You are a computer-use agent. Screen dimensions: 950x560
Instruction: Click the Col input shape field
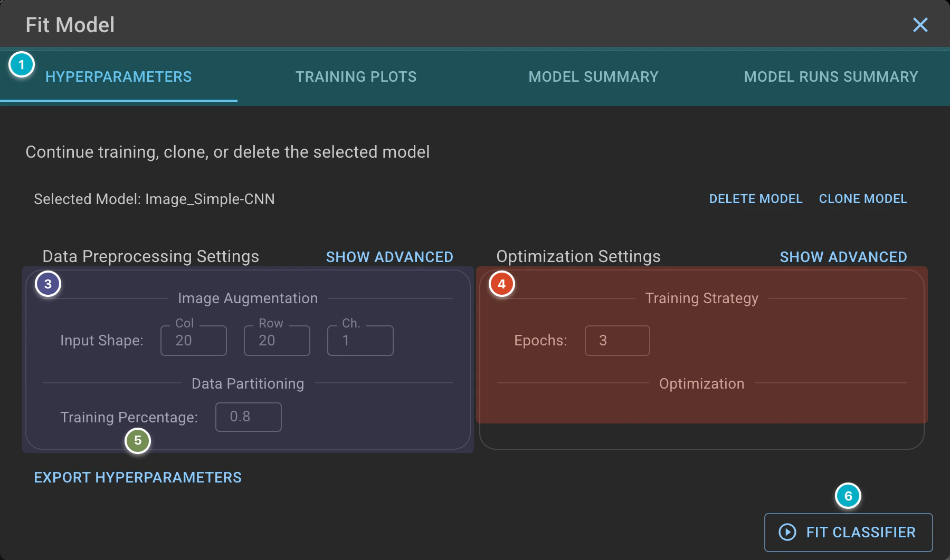pyautogui.click(x=194, y=341)
